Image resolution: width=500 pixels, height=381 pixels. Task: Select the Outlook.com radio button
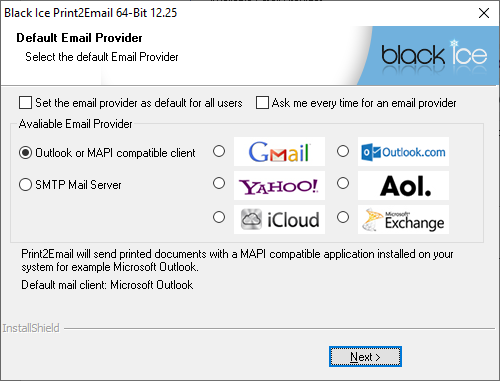[343, 151]
